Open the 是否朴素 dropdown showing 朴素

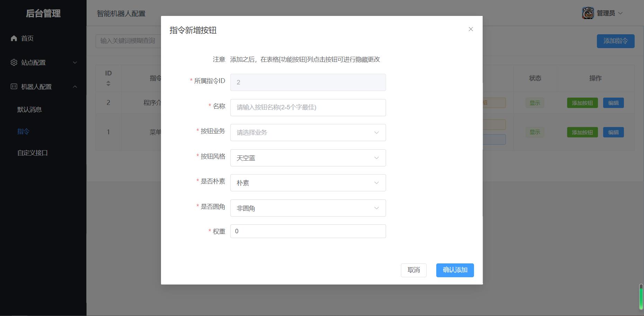308,183
